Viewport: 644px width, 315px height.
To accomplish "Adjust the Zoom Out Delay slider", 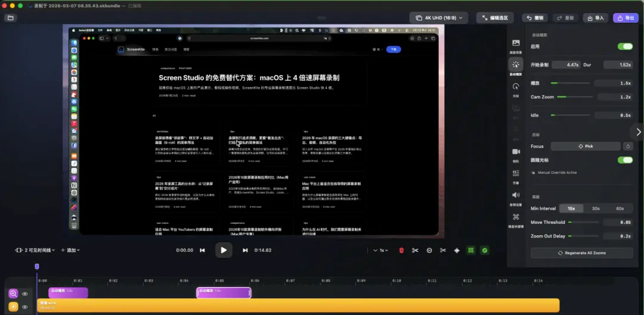I will tap(583, 236).
